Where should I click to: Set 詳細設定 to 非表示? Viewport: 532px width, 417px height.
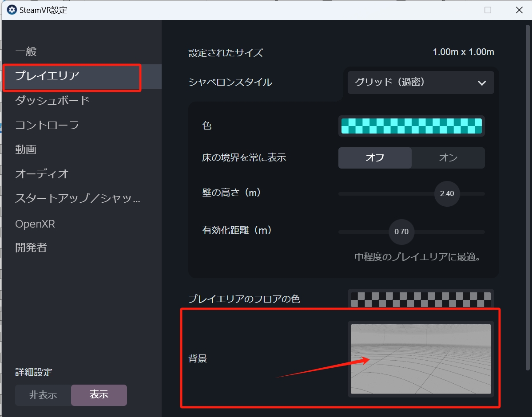[43, 395]
